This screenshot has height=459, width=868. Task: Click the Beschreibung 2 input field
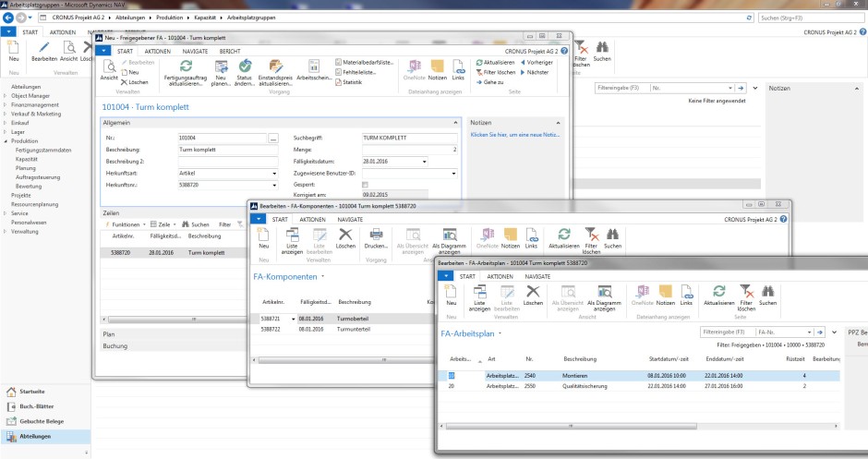226,161
